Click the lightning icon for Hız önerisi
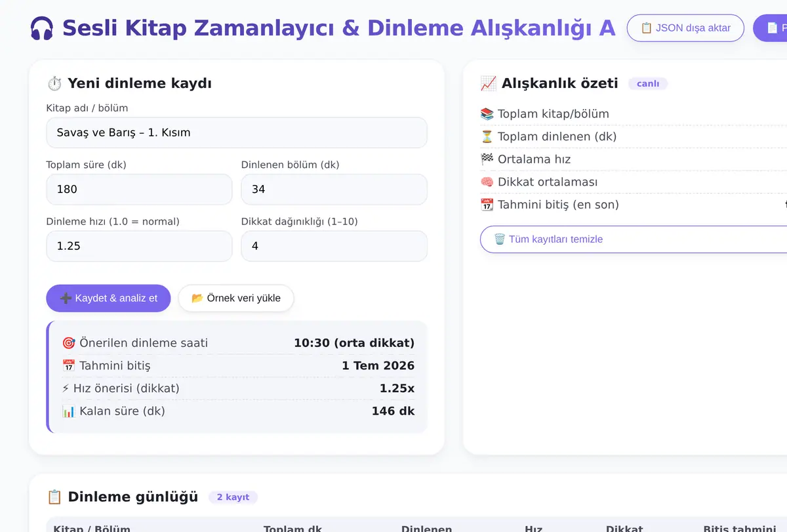Image resolution: width=787 pixels, height=532 pixels. (66, 388)
